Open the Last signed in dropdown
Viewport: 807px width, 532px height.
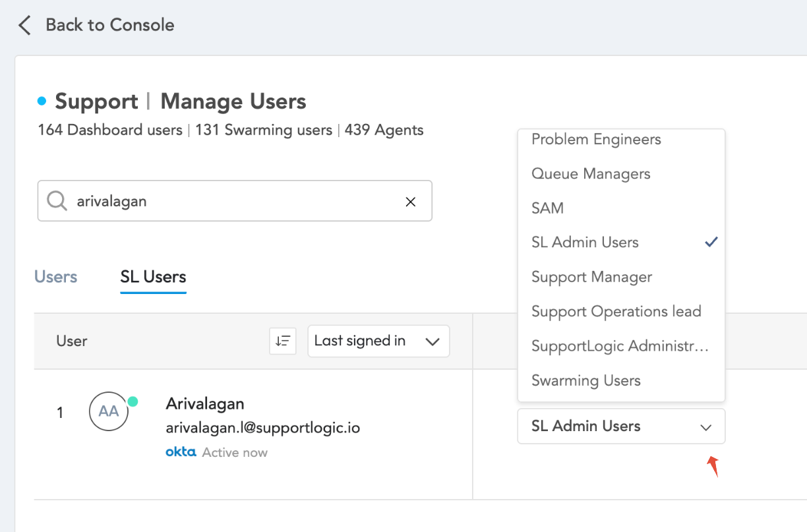coord(378,341)
